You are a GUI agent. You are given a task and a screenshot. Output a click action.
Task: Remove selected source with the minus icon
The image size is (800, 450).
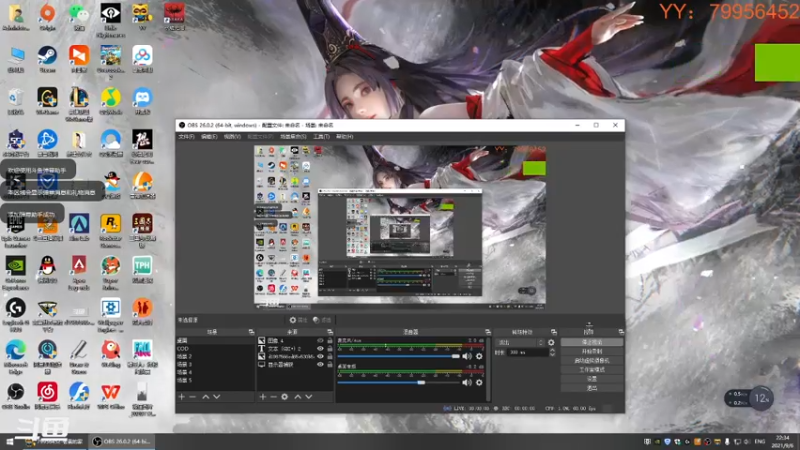273,396
